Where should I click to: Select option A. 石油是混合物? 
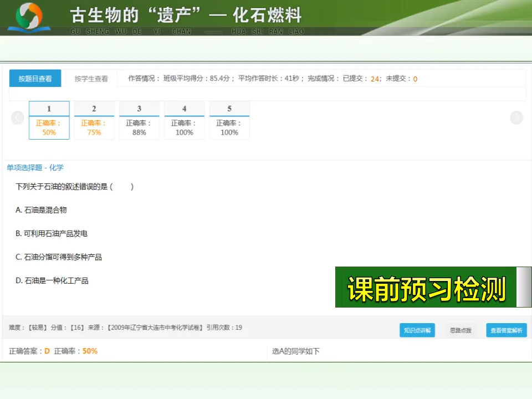(x=42, y=210)
